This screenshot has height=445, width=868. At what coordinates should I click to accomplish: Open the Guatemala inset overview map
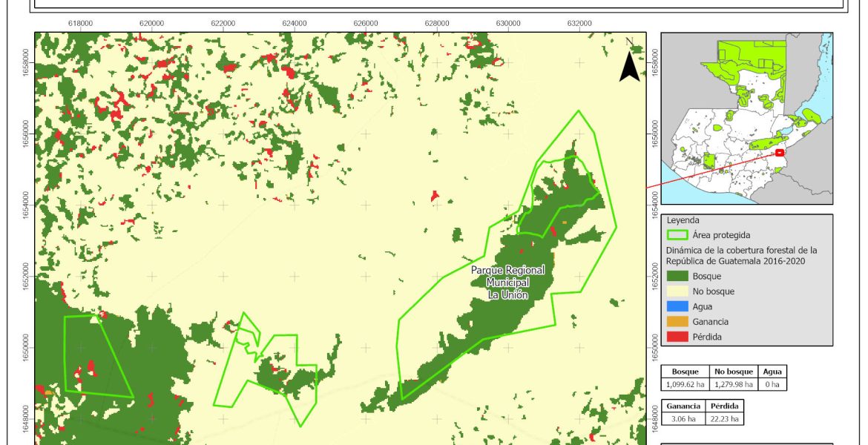(x=746, y=119)
